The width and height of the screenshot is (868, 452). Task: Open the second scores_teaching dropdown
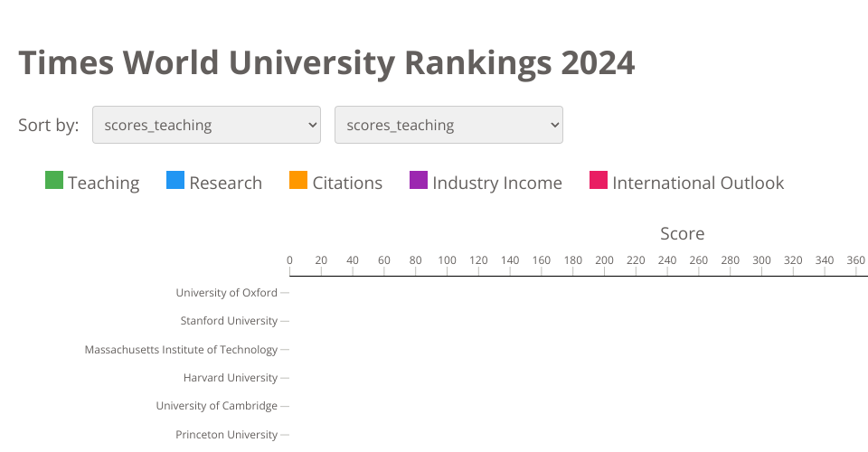tap(448, 125)
